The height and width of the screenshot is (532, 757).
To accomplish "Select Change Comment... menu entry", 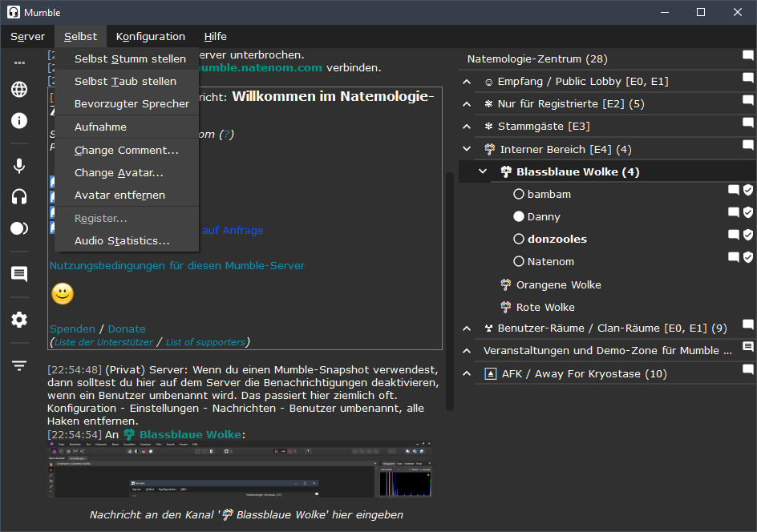I will [x=127, y=150].
